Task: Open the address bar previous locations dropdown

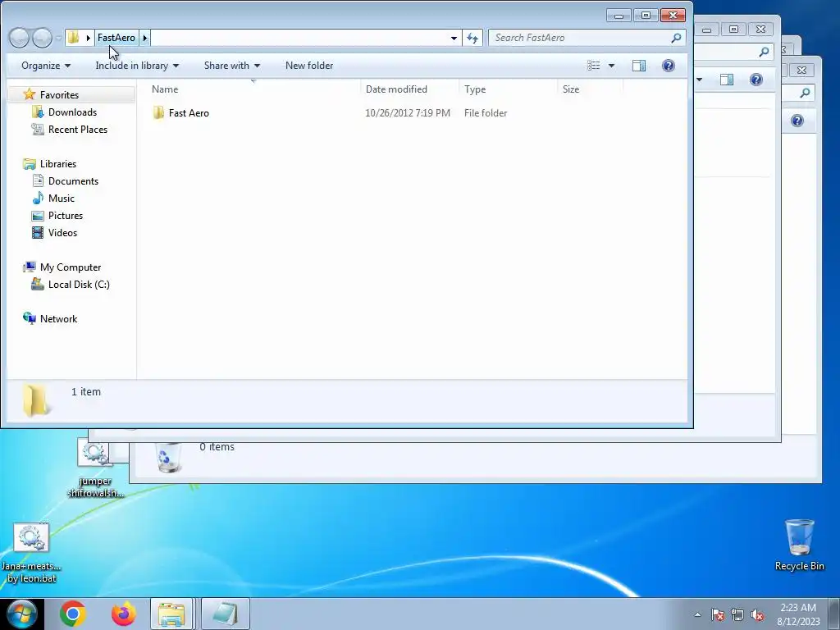Action: tap(454, 38)
